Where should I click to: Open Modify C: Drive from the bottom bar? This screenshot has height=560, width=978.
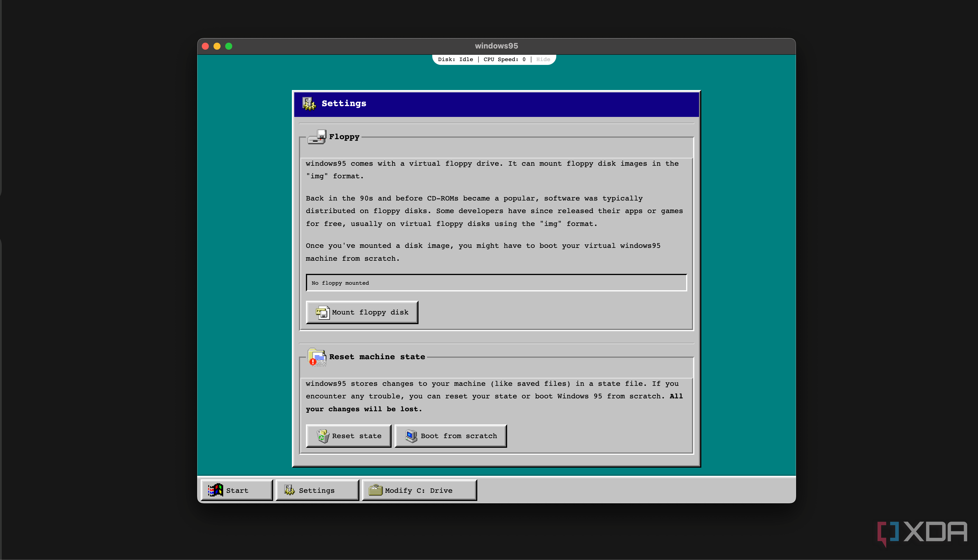pos(419,490)
